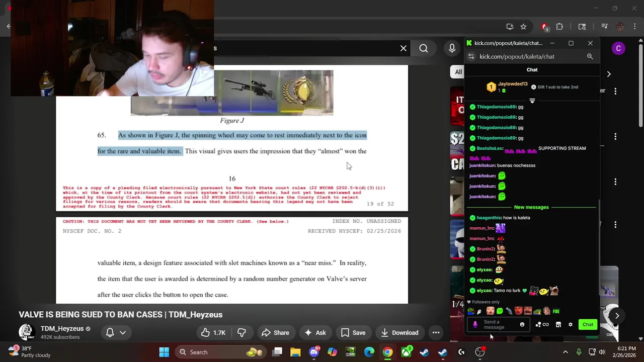Open the Xbox app in the taskbar

click(x=406, y=352)
